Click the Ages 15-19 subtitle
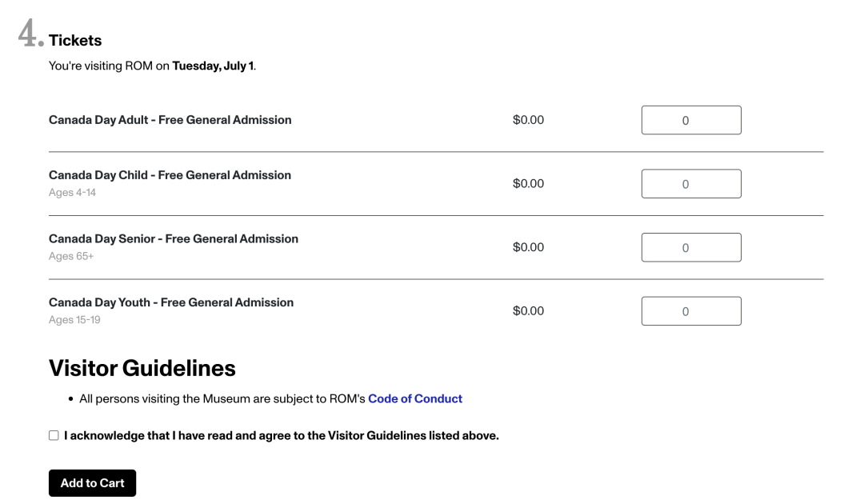This screenshot has width=864, height=504. (x=74, y=320)
